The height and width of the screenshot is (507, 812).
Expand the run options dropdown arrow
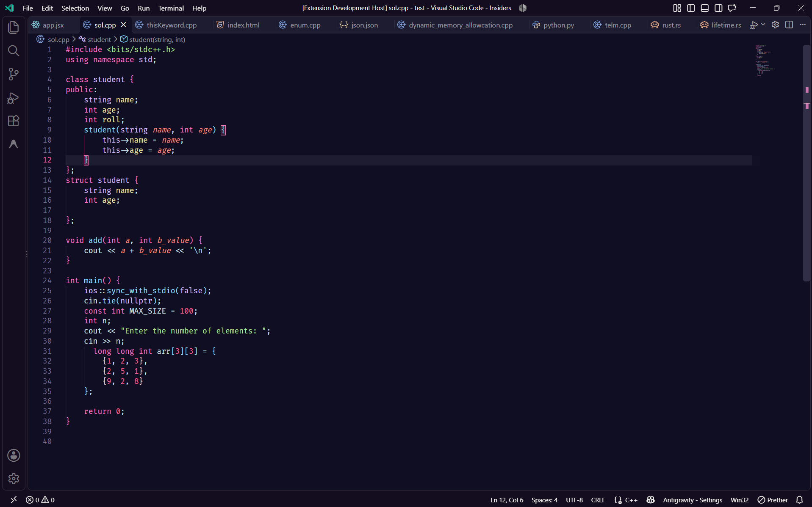(x=763, y=25)
